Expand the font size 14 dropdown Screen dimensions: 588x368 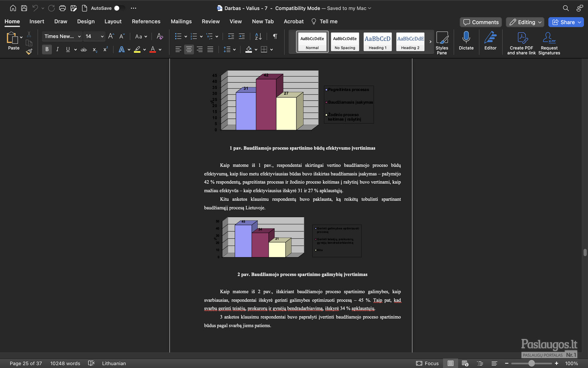point(102,36)
